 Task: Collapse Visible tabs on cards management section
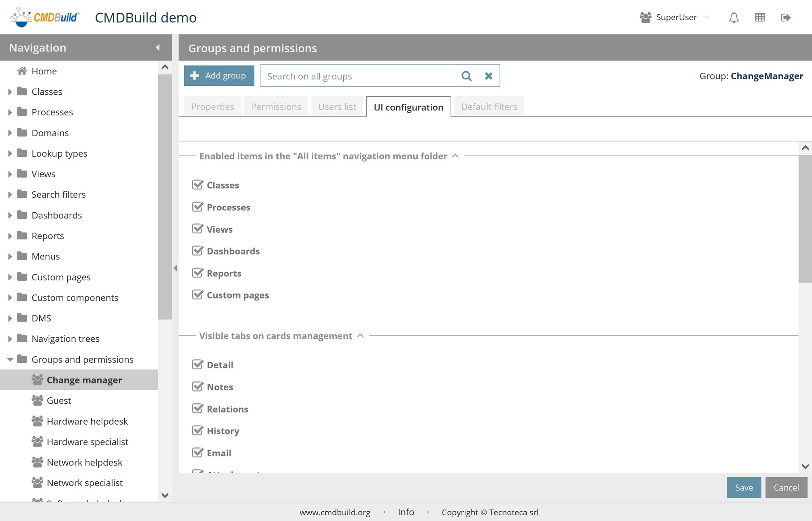click(360, 336)
